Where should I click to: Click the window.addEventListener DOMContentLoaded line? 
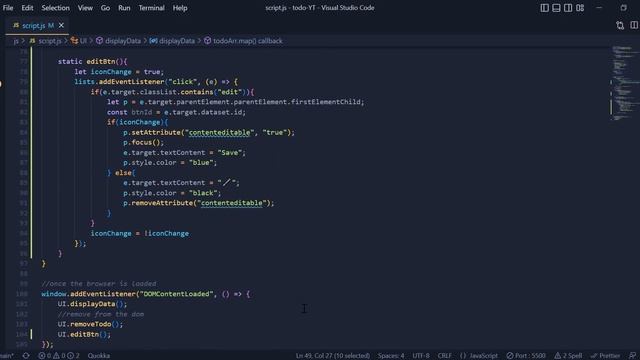[x=145, y=294]
